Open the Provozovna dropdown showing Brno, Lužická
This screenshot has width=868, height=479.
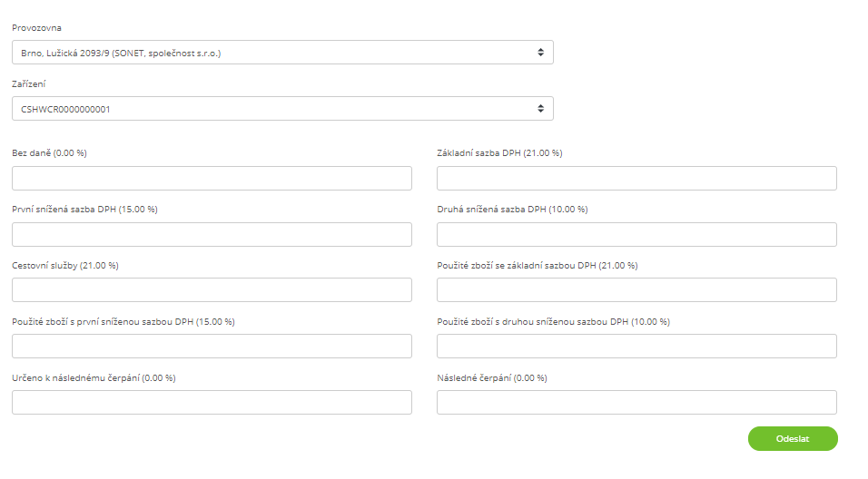282,53
